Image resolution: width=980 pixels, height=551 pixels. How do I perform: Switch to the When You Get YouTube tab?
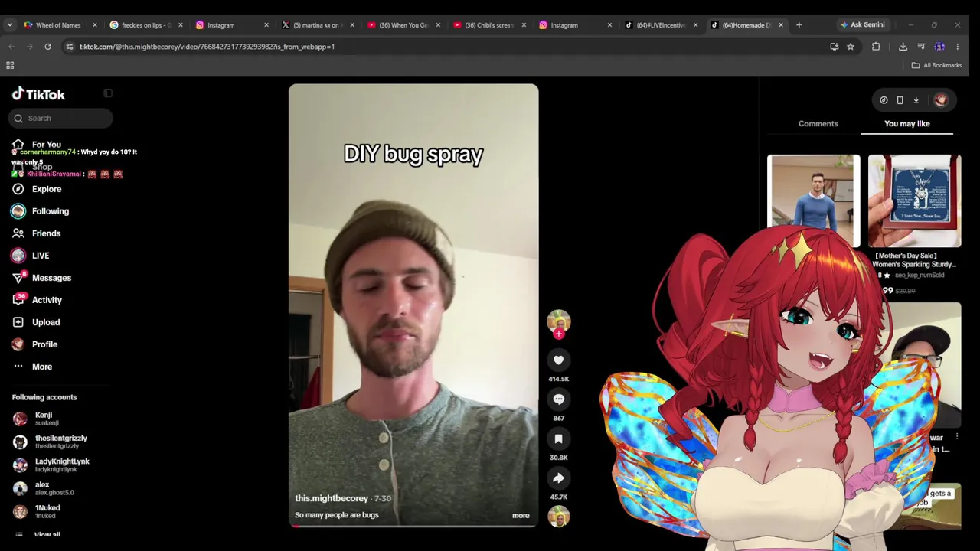tap(404, 25)
